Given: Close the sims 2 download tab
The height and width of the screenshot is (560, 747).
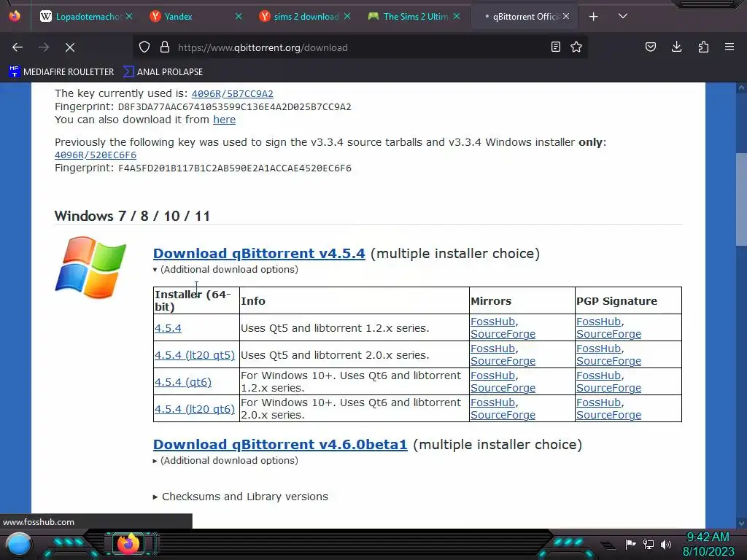Looking at the screenshot, I should tap(347, 16).
